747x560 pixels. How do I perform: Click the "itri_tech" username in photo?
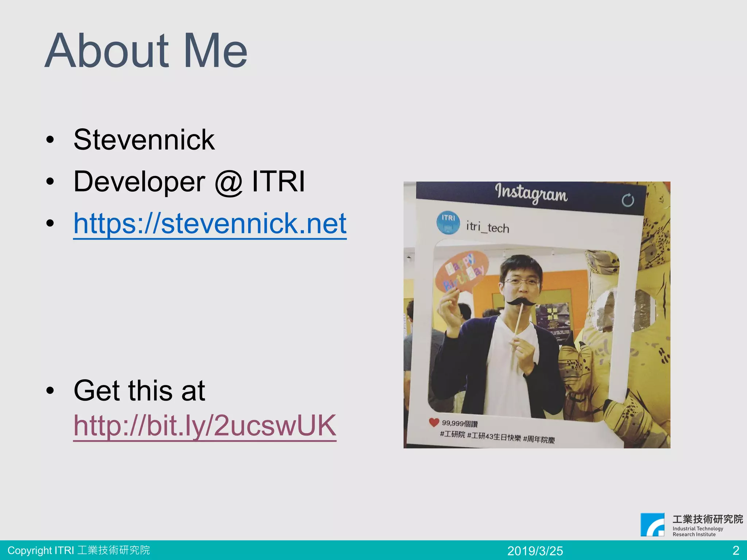(488, 227)
